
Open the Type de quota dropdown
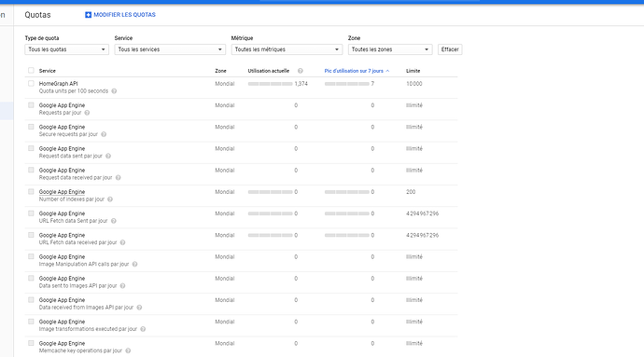click(x=66, y=49)
